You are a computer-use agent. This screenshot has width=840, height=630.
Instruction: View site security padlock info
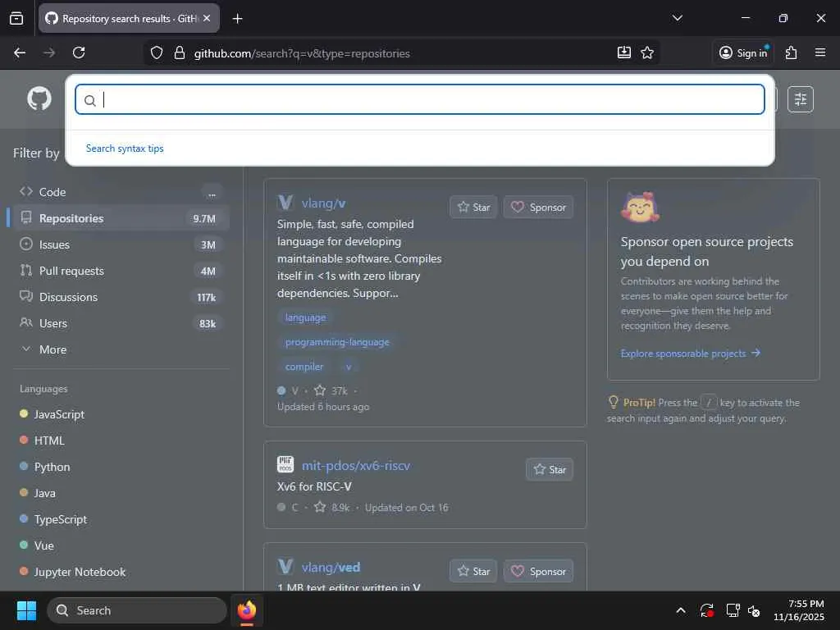click(180, 52)
